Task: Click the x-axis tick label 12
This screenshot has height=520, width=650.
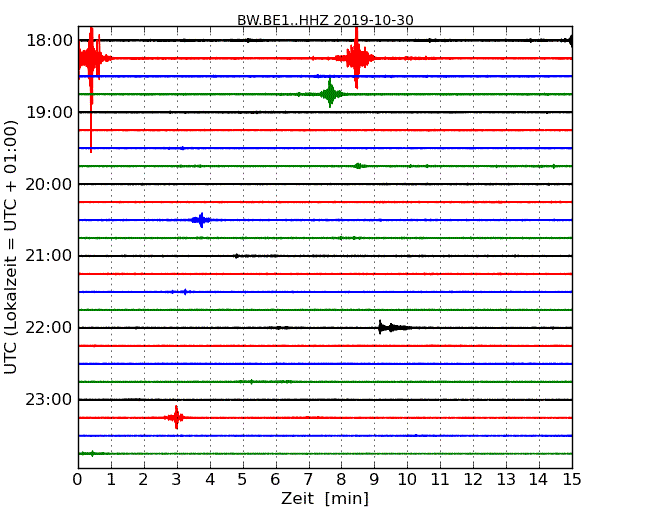Action: coord(473,480)
